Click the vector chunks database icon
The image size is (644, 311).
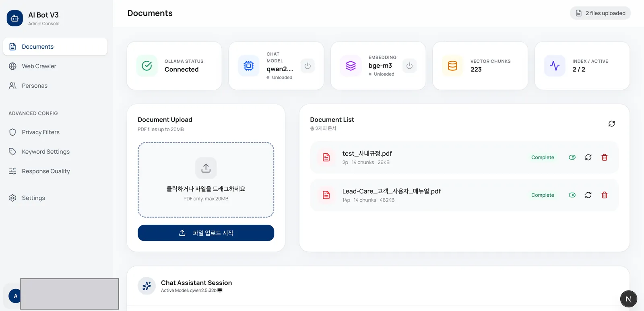pos(452,66)
